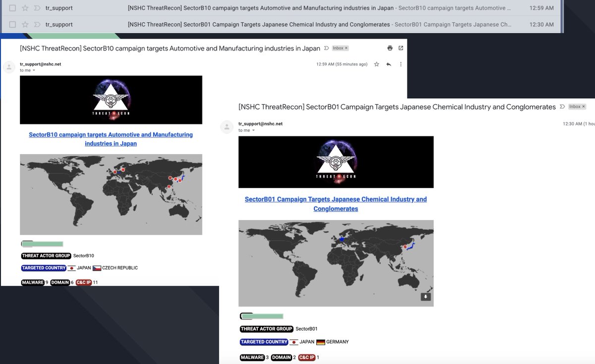Screen dimensions: 595x364
Task: Open the SectorB01 email row subject in list
Action: 258,24
